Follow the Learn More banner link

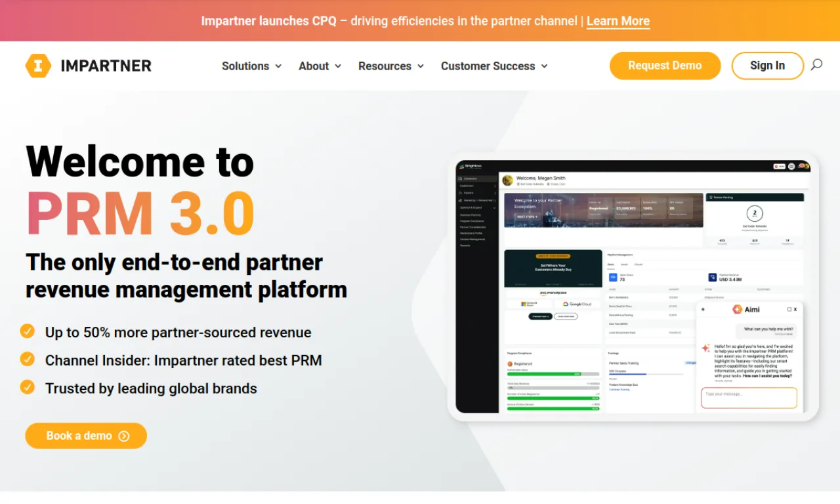(618, 21)
